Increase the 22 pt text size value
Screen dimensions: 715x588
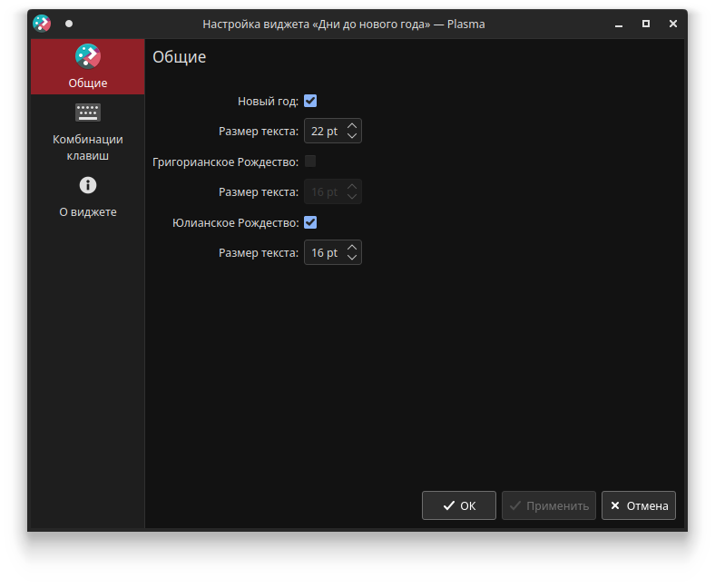point(351,125)
